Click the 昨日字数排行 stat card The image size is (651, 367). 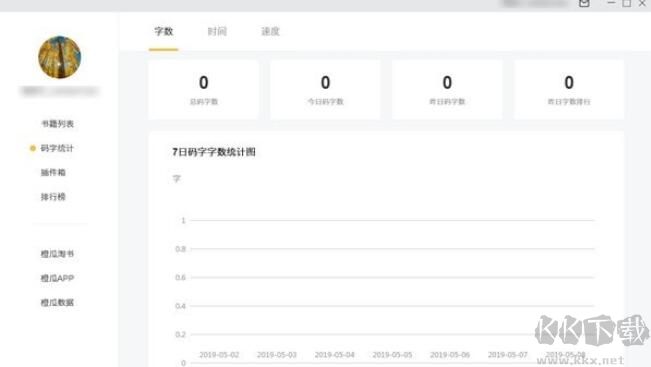(x=569, y=90)
